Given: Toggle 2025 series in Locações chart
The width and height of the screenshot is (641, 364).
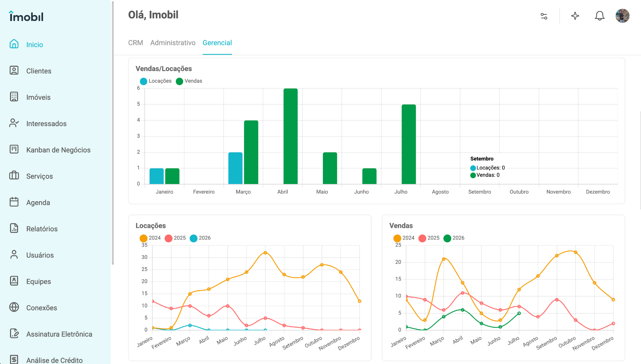Looking at the screenshot, I should (175, 238).
